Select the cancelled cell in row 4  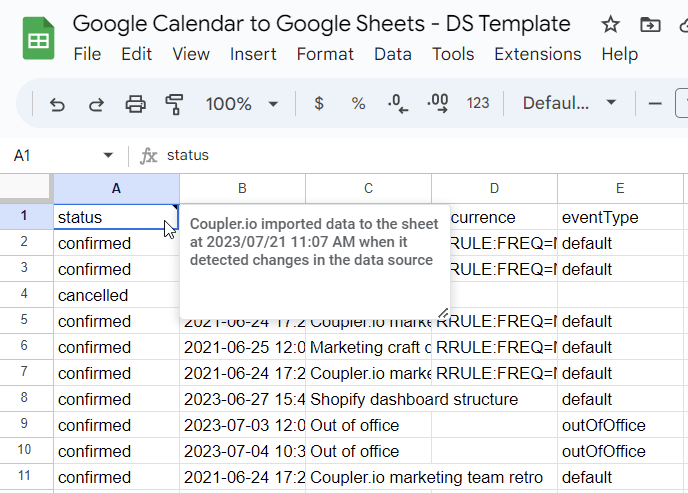pyautogui.click(x=116, y=295)
